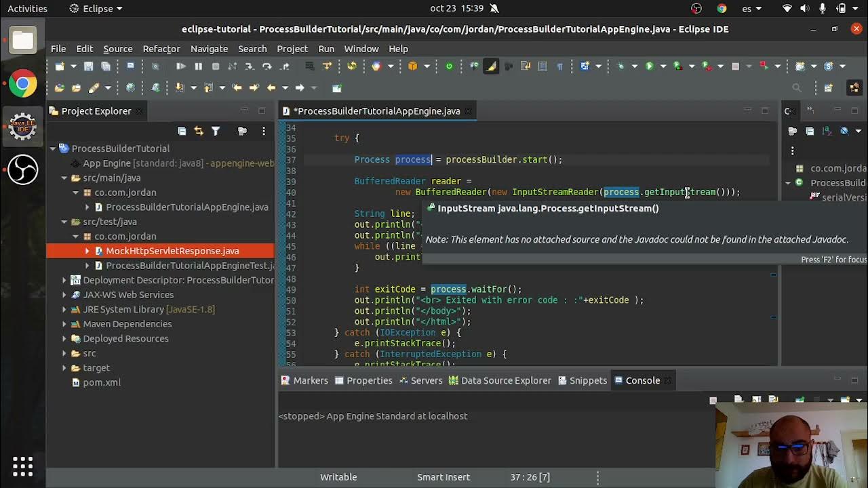Click the Step Over toolbar icon
The image size is (868, 488).
267,66
